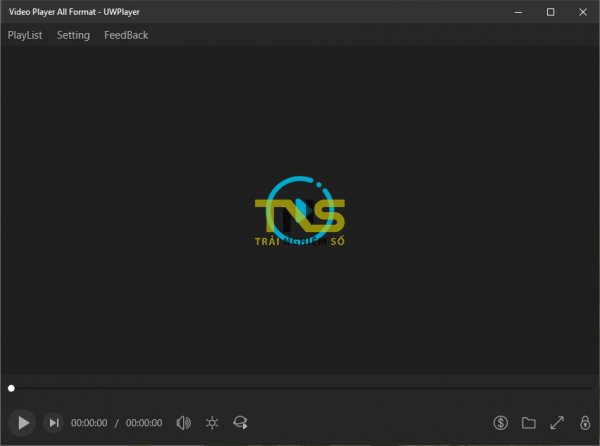This screenshot has height=446, width=600.
Task: Click the dollar sign purchase icon
Action: tap(501, 423)
